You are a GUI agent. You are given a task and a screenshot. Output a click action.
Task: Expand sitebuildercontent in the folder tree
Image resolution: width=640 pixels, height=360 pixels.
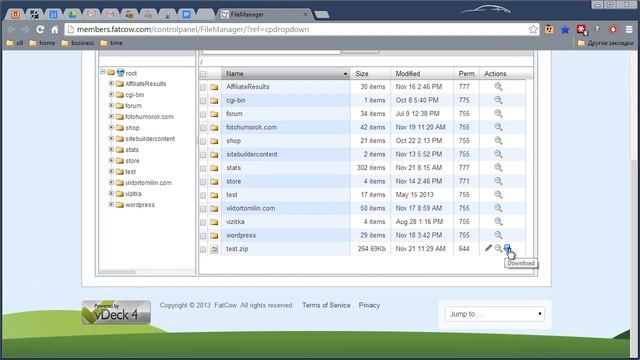[x=111, y=138]
